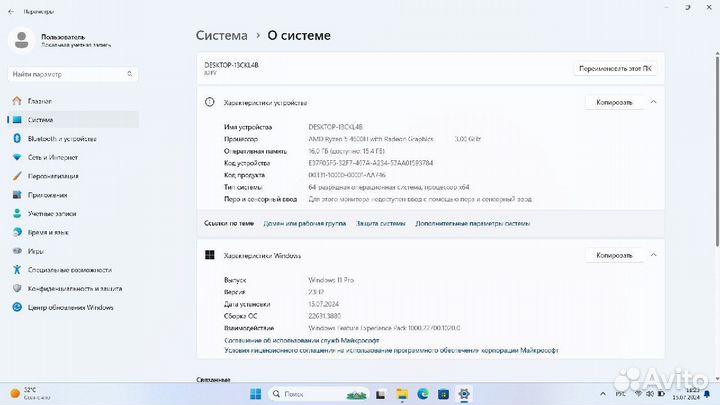Click the language indicator in system tray
Image resolution: width=720 pixels, height=405 pixels.
(x=620, y=394)
